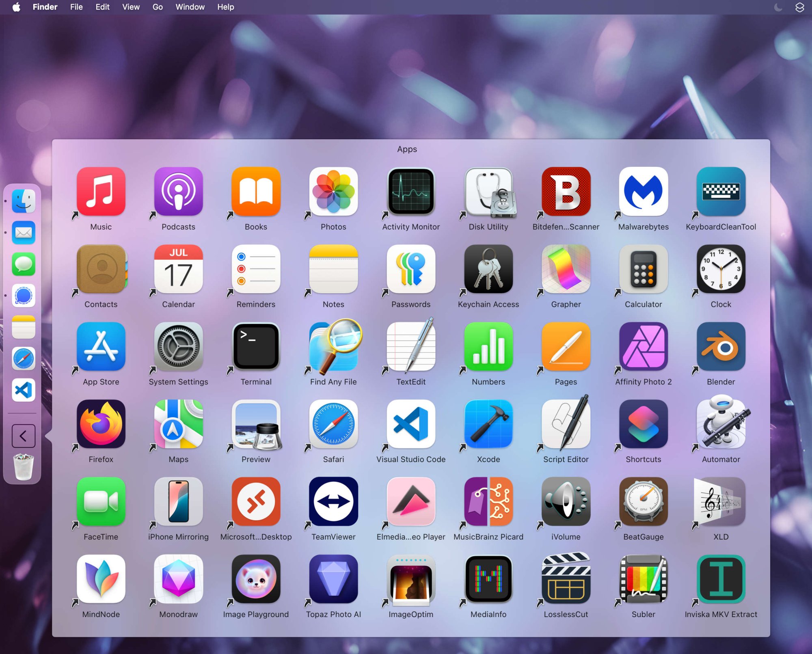The height and width of the screenshot is (654, 812).
Task: Open the Window menu
Action: (x=190, y=7)
